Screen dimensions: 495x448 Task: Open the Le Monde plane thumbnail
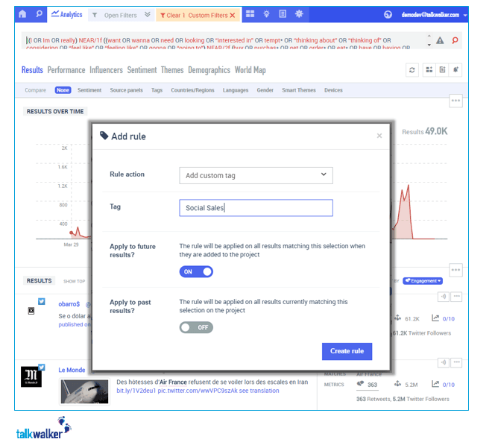(x=84, y=391)
